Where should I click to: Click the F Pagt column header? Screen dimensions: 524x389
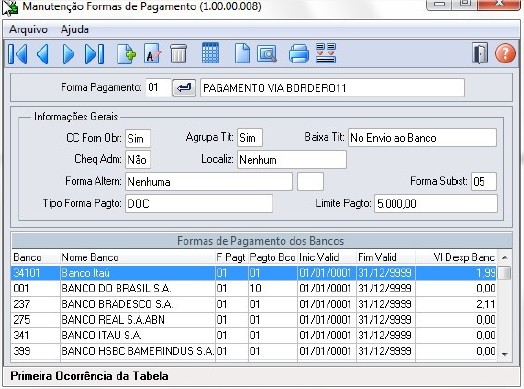click(232, 257)
